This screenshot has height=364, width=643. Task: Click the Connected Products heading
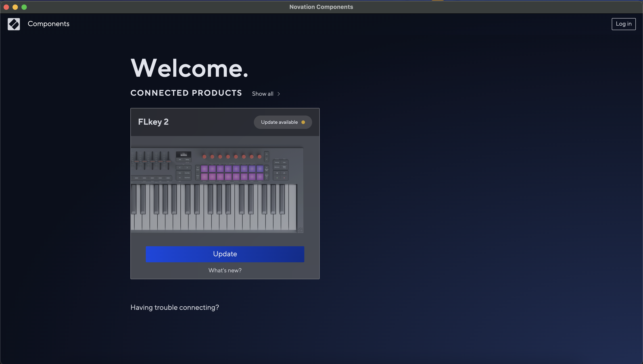186,93
